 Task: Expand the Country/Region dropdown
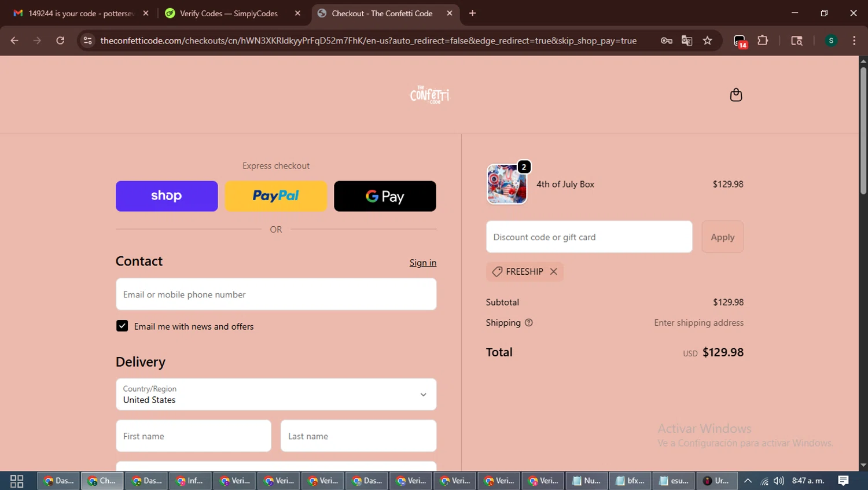(x=276, y=395)
